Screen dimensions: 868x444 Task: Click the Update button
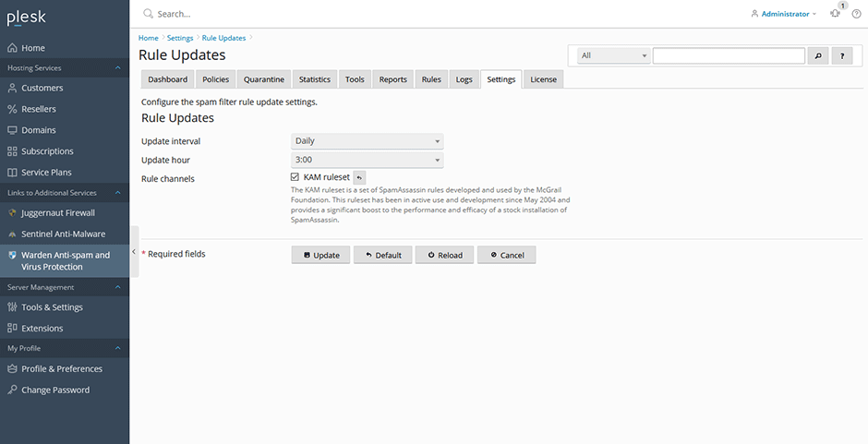(x=321, y=255)
